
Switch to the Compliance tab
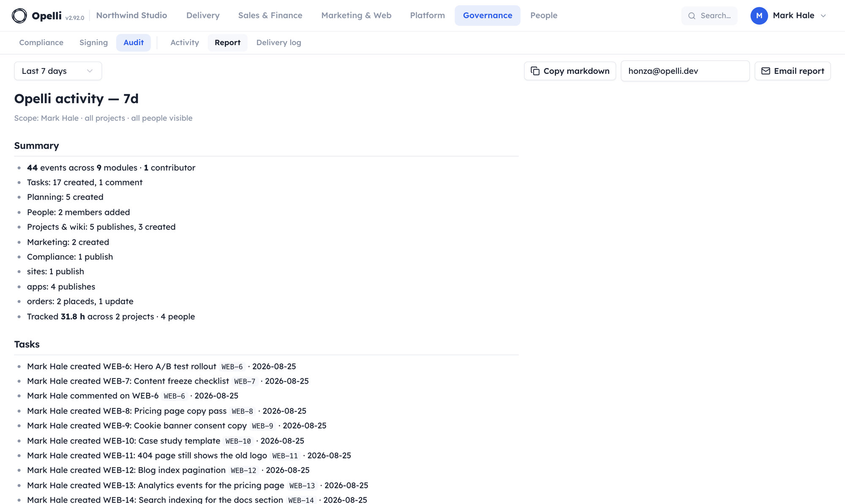click(x=41, y=43)
